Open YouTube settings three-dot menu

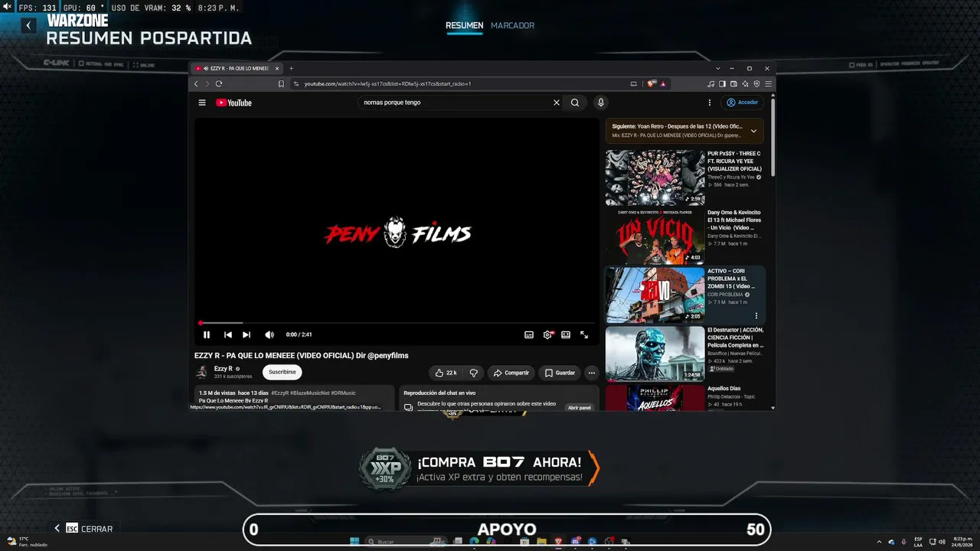click(x=710, y=103)
